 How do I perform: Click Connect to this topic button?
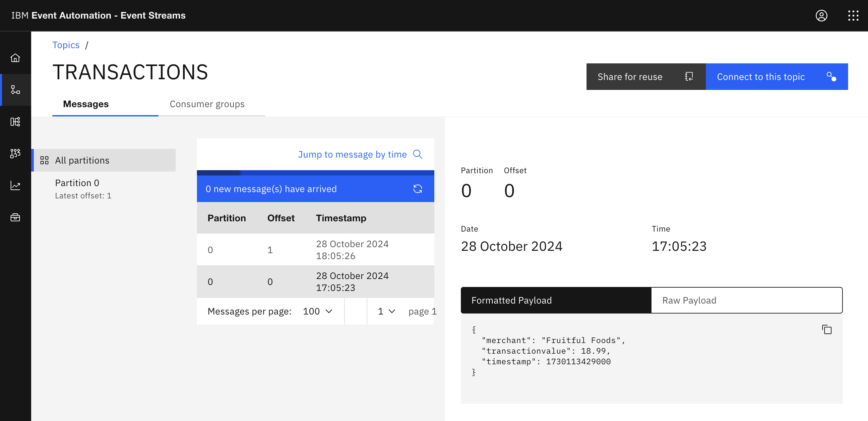pos(777,77)
